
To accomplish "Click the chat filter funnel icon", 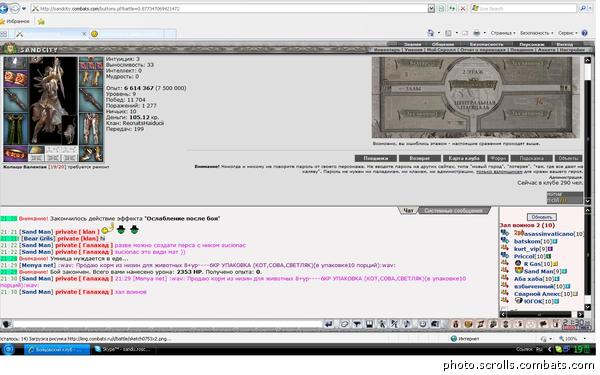I will 357,324.
